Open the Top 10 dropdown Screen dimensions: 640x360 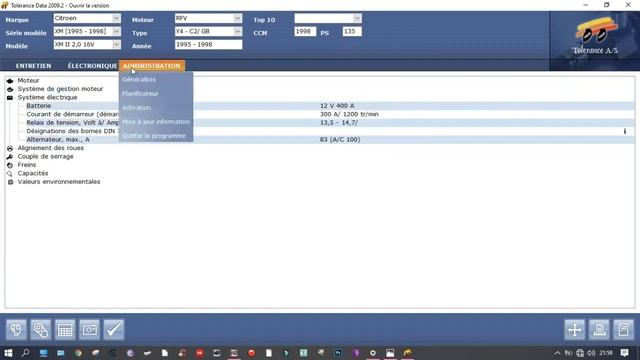tap(357, 18)
